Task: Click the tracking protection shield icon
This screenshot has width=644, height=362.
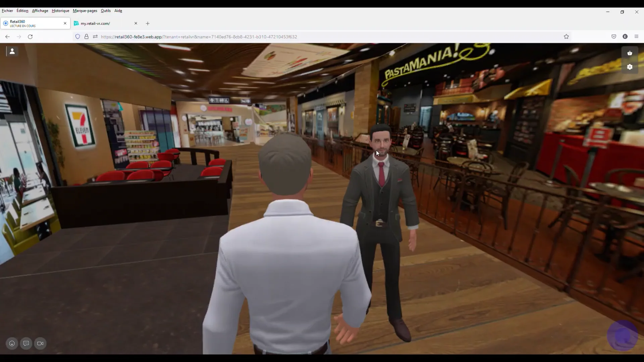Action: (x=77, y=37)
